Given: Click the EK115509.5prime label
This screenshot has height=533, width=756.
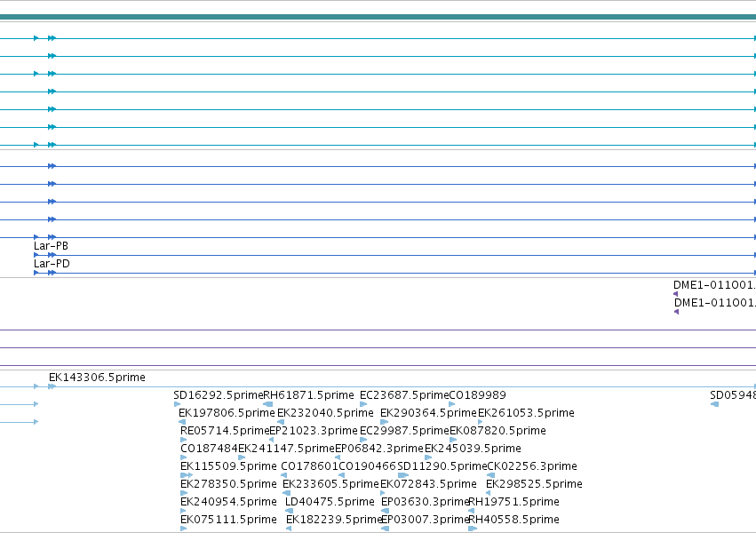Looking at the screenshot, I should click(x=228, y=466).
